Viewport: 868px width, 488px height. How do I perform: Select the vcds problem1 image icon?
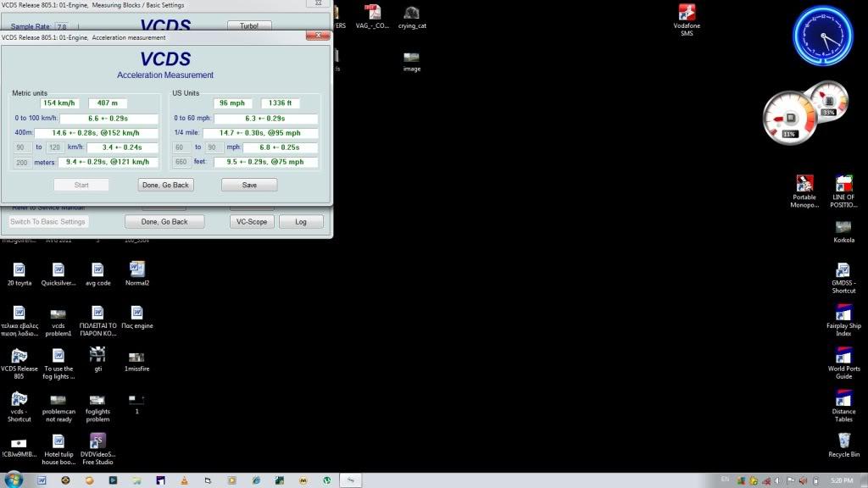coord(58,321)
